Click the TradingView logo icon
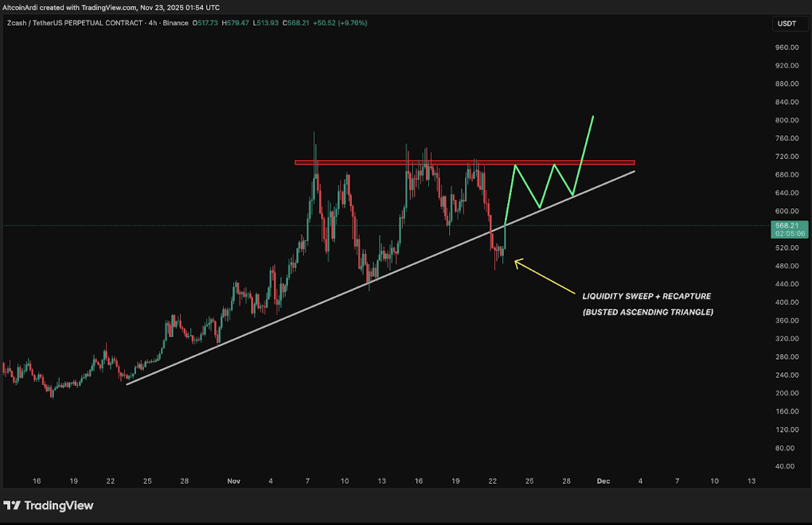 [x=12, y=506]
